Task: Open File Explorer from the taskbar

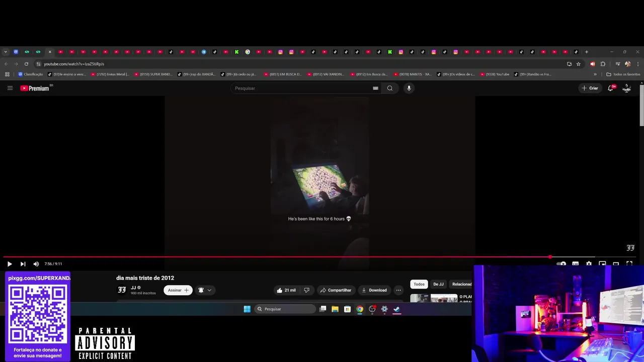Action: pos(335,309)
